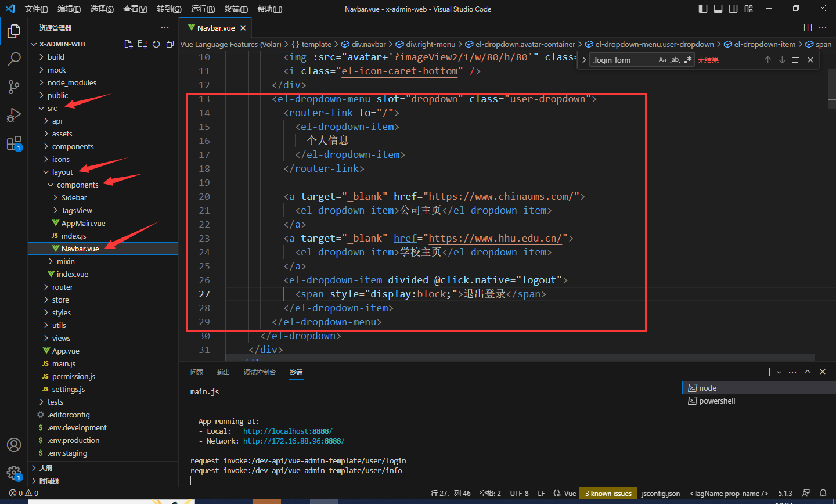Expand the TagsView folder

(x=77, y=210)
